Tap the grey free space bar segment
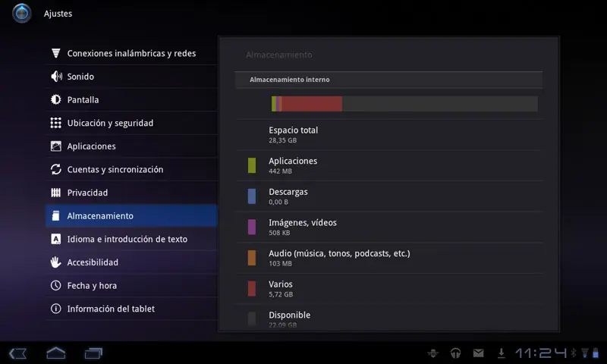607x364 pixels. (440, 104)
